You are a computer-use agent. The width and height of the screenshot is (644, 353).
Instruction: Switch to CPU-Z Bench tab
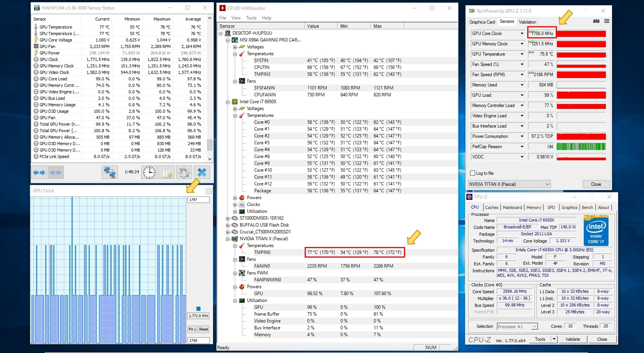pyautogui.click(x=587, y=207)
